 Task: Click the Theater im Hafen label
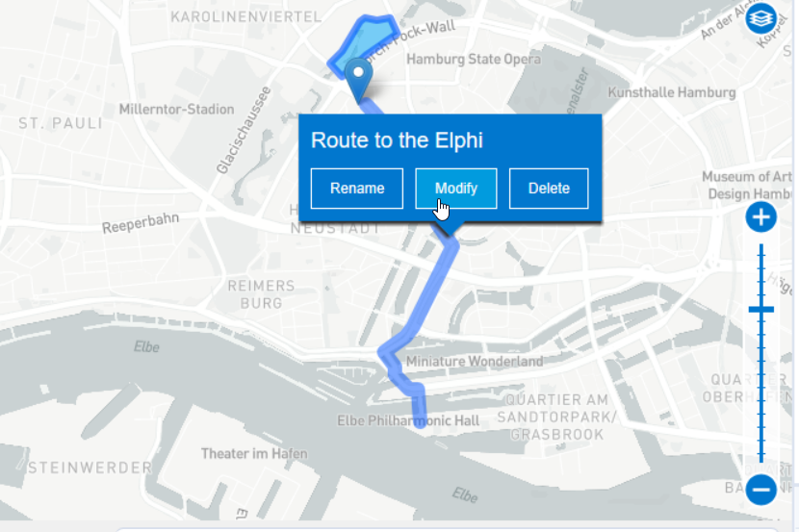tap(254, 453)
